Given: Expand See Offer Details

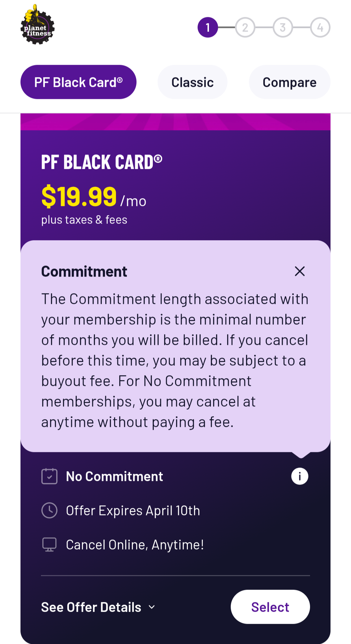Looking at the screenshot, I should point(91,607).
